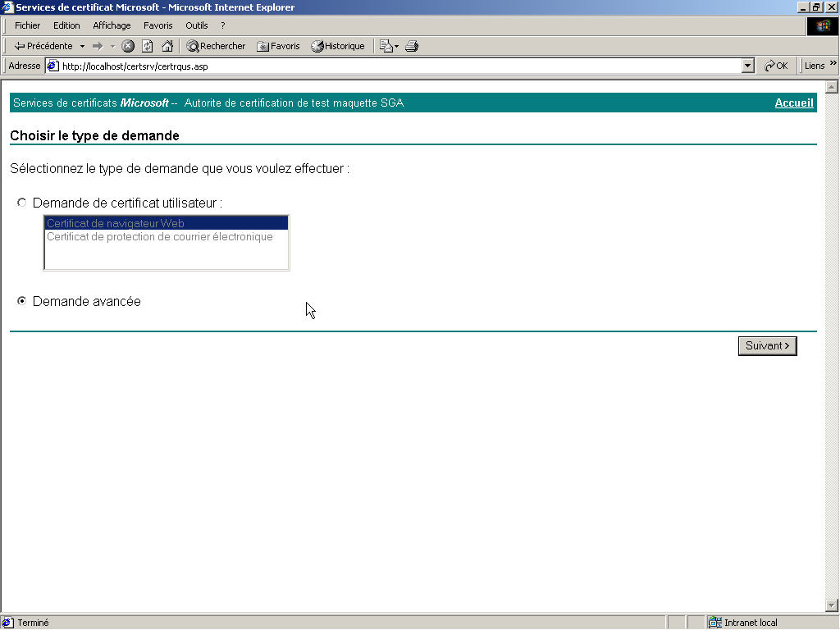The height and width of the screenshot is (630, 840).
Task: Go to the Home page icon
Action: tap(167, 46)
